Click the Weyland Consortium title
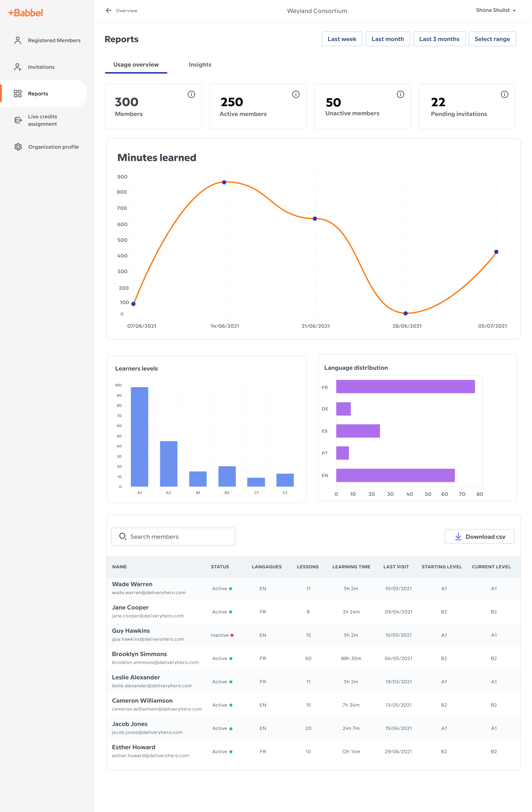 pos(317,11)
